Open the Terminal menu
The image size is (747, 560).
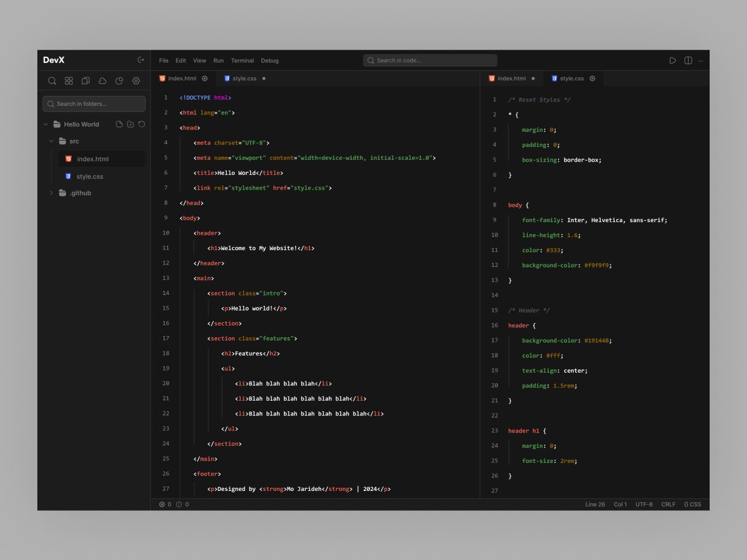[242, 60]
